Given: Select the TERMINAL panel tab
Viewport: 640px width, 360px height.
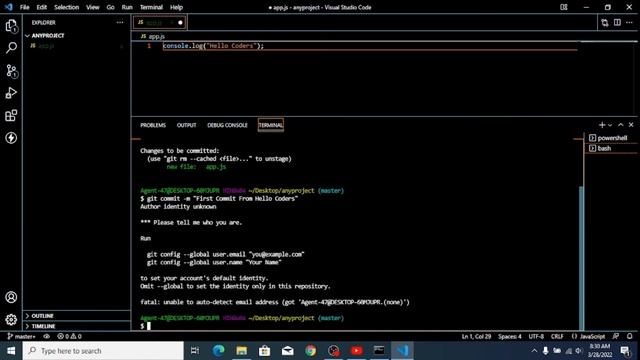Looking at the screenshot, I should click(271, 125).
